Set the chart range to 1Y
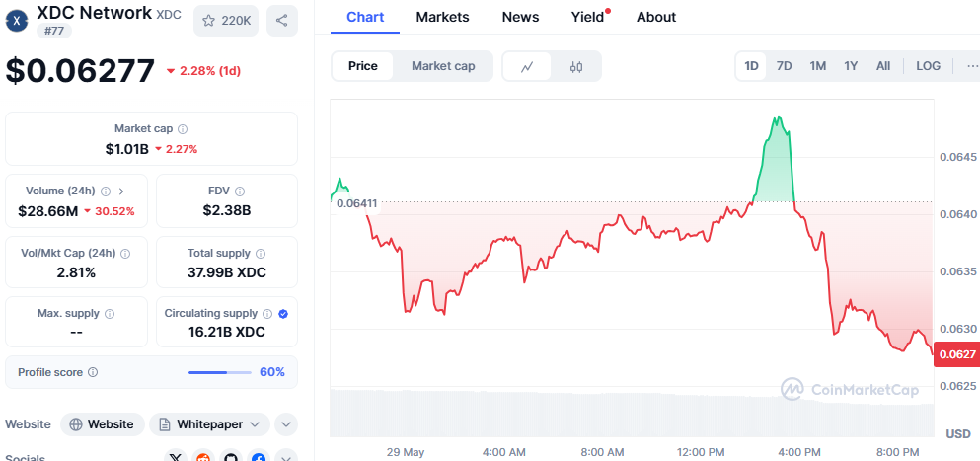980x461 pixels. 851,66
